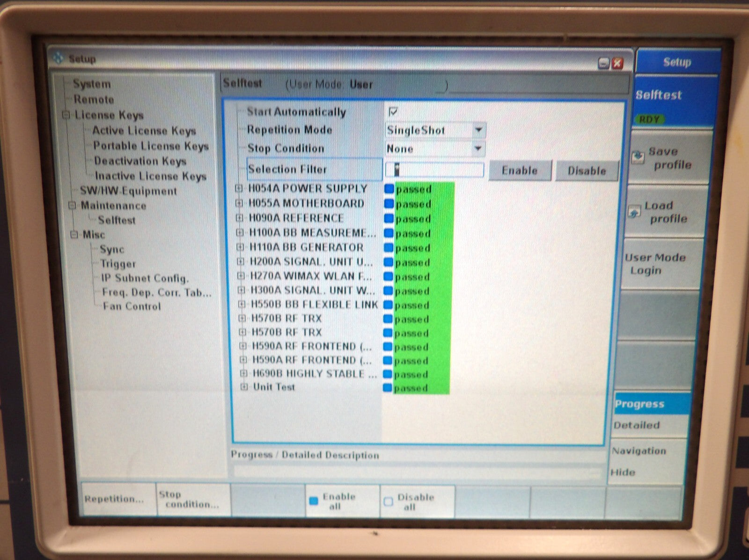Image resolution: width=749 pixels, height=560 pixels.
Task: Expand the H200A SIGNAL. UNIT U... node
Action: [241, 262]
